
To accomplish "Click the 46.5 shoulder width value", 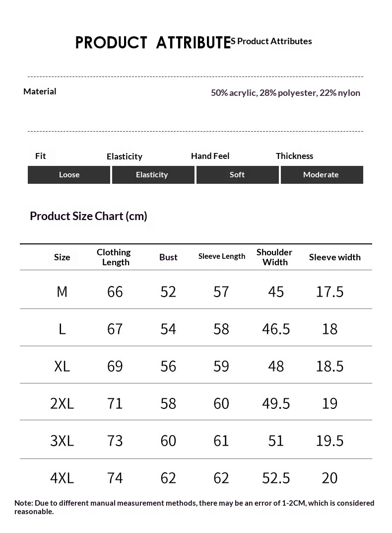I will (276, 329).
